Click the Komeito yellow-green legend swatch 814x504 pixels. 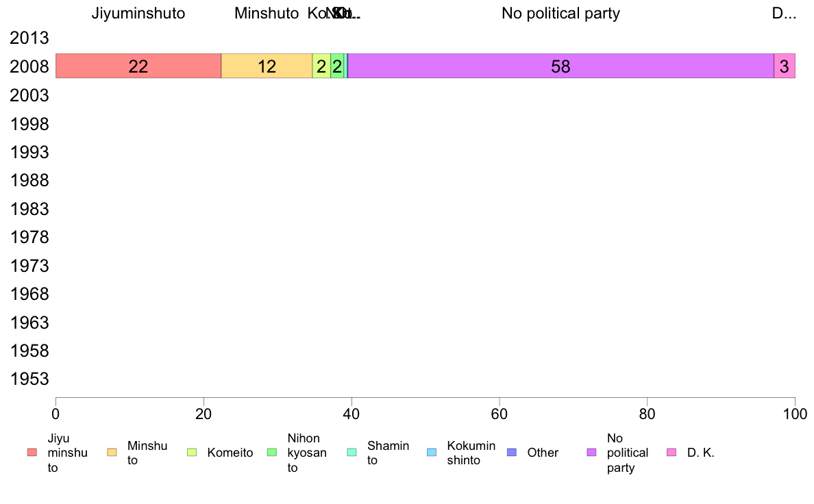[192, 453]
